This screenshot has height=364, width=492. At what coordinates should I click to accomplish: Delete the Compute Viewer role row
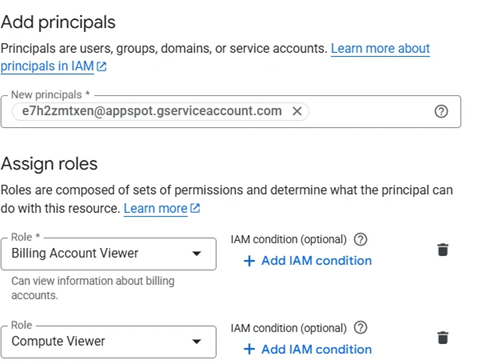pos(443,338)
